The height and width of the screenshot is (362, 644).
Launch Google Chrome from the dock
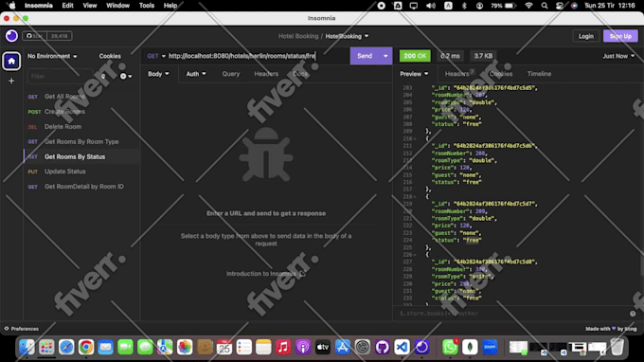pyautogui.click(x=86, y=347)
